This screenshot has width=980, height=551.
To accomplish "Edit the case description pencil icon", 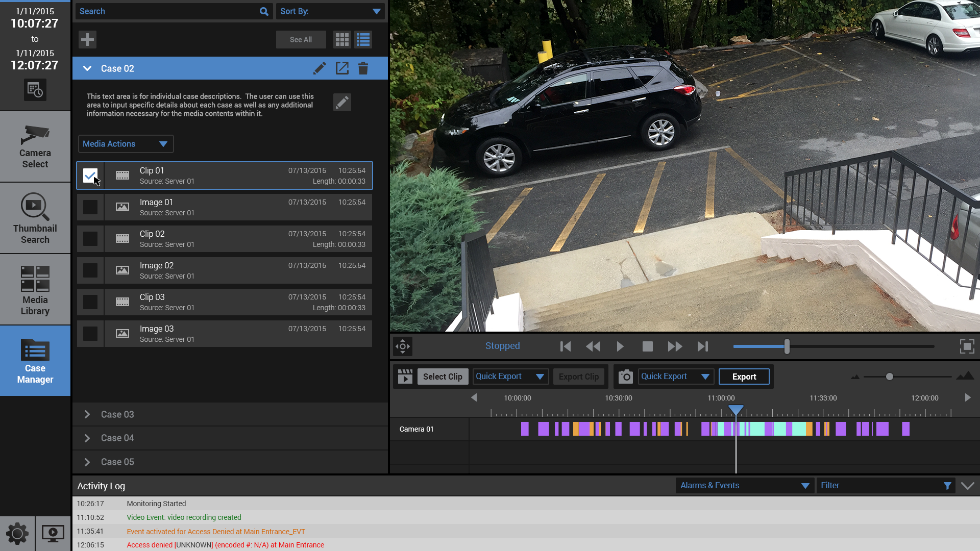I will coord(342,102).
